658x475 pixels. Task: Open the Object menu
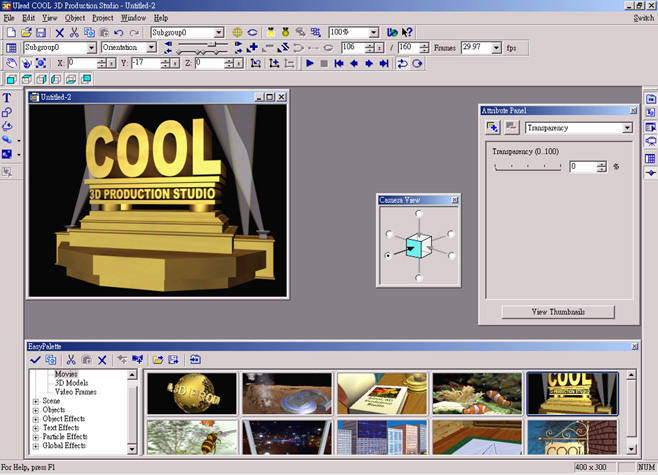(75, 18)
